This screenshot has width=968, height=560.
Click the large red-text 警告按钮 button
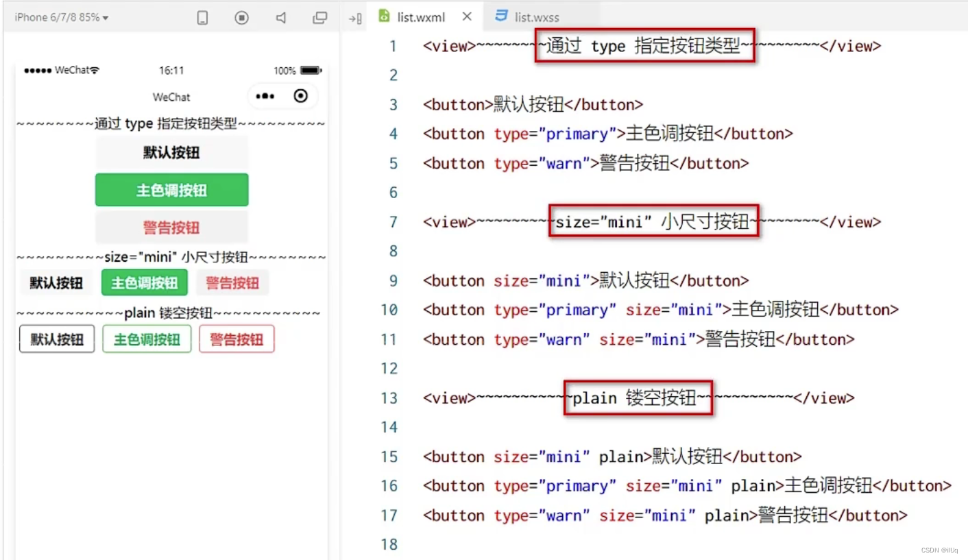[x=171, y=228]
